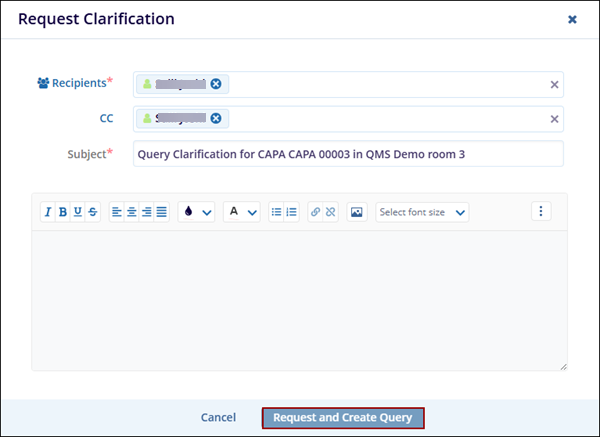
Task: Toggle italic formatting in editor toolbar
Action: [48, 212]
